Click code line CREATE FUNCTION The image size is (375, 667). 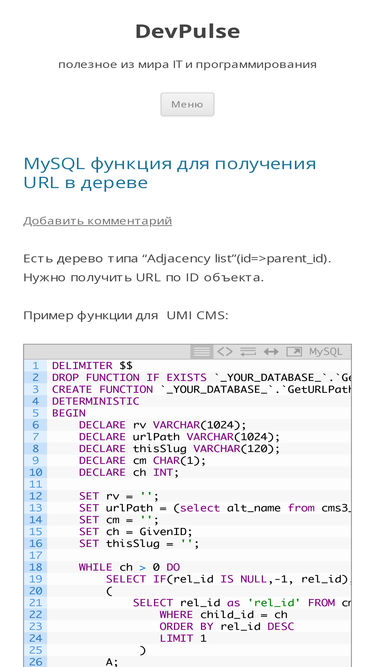202,389
